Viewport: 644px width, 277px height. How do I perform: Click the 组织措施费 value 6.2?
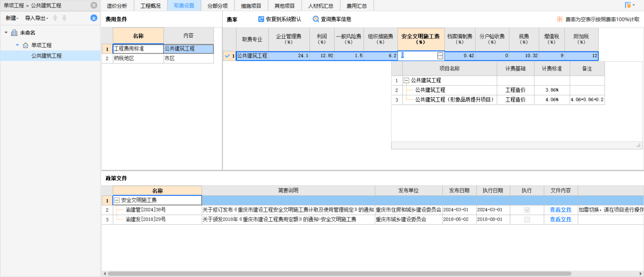coord(381,56)
